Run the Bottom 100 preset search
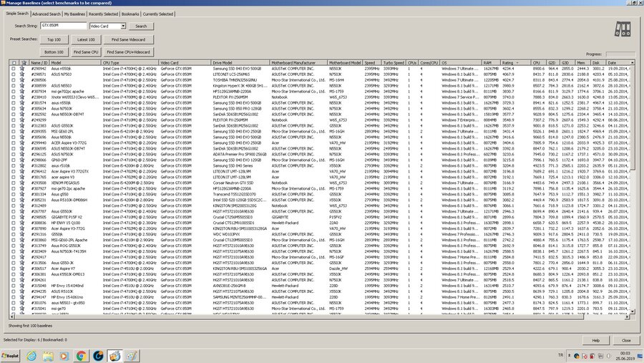Image resolution: width=644 pixels, height=363 pixels. (x=54, y=52)
